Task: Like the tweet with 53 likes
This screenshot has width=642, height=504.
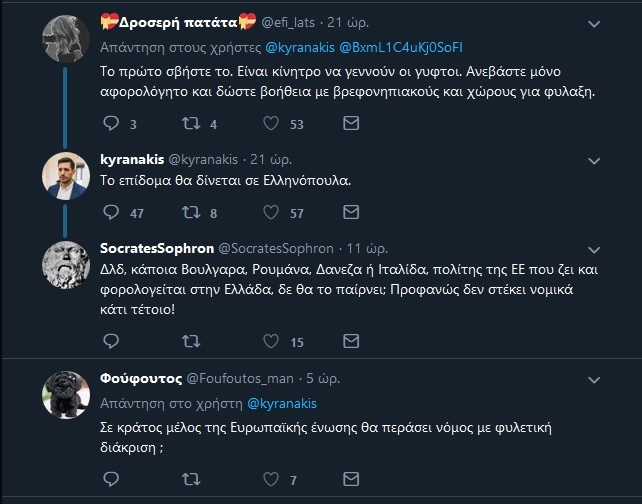Action: tap(272, 124)
